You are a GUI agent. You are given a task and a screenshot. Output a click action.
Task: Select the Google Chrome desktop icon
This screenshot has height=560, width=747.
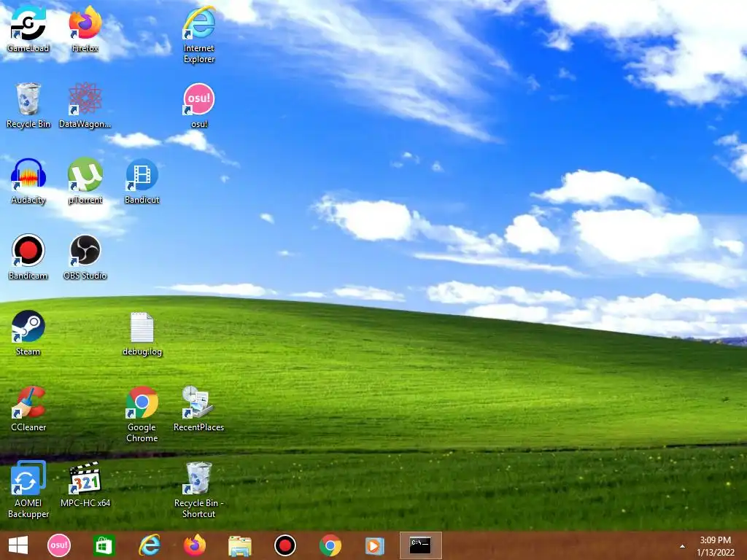tap(142, 414)
